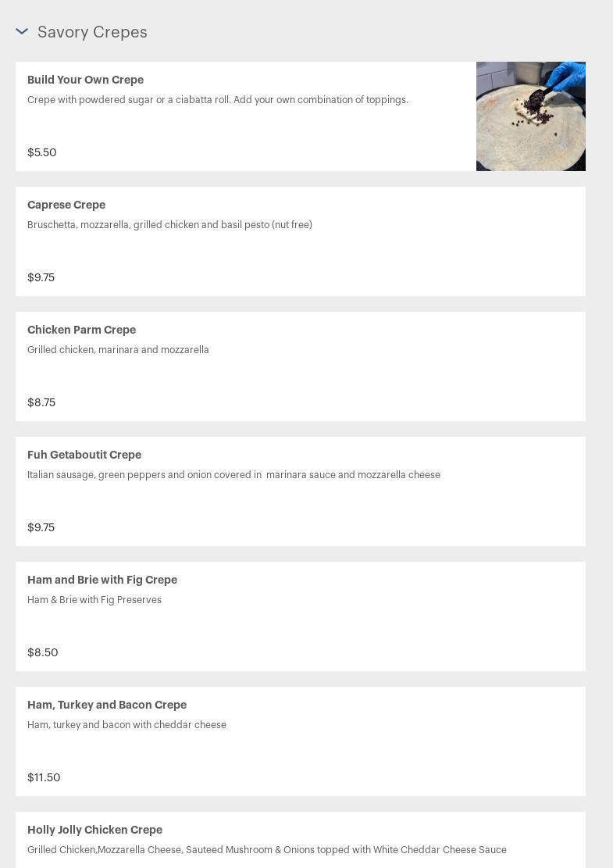Click the Savory Crepes section heading

click(92, 32)
